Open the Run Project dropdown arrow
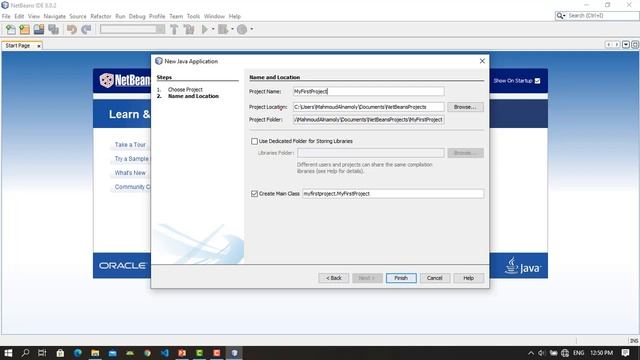Viewport: 640px width, 360px height. pos(213,29)
